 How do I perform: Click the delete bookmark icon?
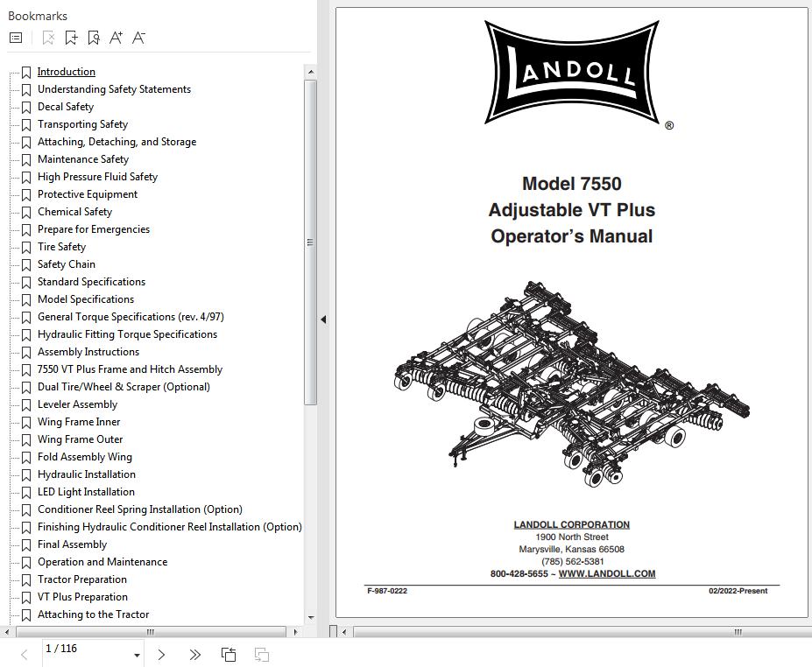(x=48, y=38)
